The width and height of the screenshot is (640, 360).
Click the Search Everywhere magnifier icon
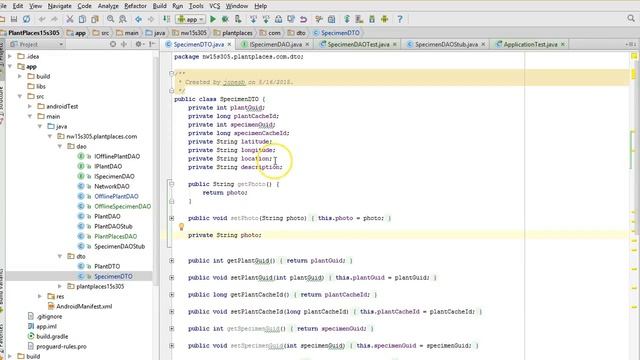click(x=631, y=18)
